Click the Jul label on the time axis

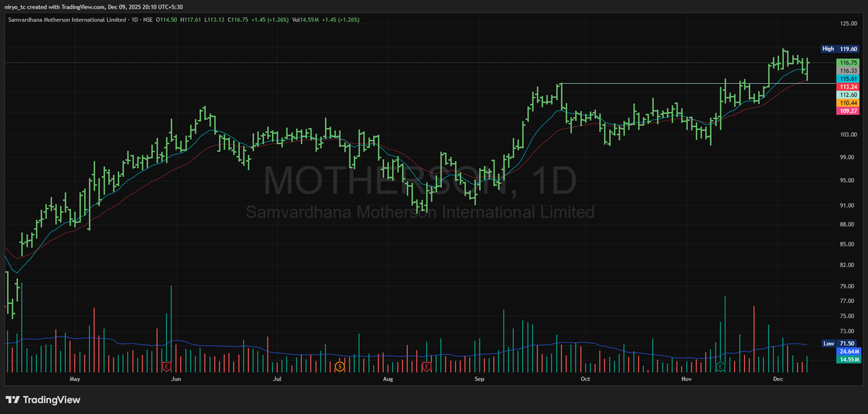[x=276, y=379]
